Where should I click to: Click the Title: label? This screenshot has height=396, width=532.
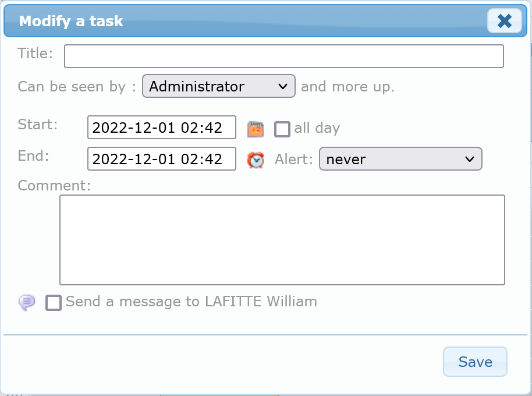click(36, 54)
